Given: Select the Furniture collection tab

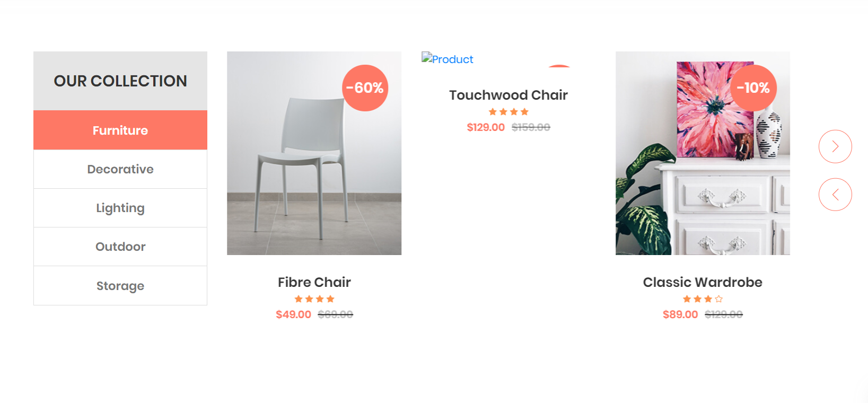Looking at the screenshot, I should click(120, 130).
